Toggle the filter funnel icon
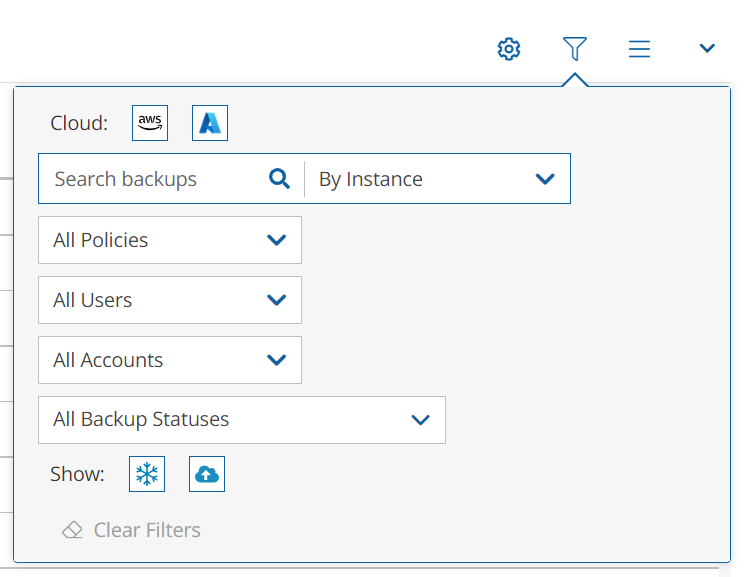The image size is (745, 577). [574, 48]
